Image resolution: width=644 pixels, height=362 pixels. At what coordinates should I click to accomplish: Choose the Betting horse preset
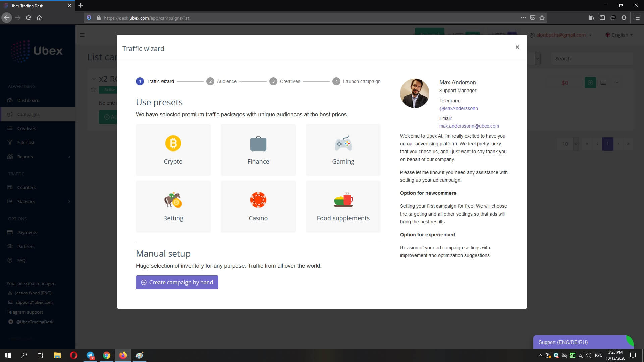click(x=173, y=206)
